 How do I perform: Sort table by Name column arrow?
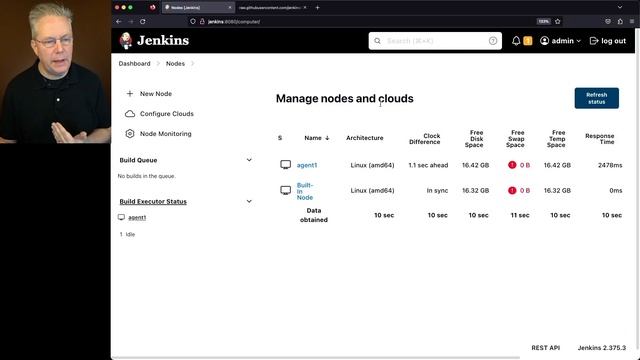coord(327,138)
